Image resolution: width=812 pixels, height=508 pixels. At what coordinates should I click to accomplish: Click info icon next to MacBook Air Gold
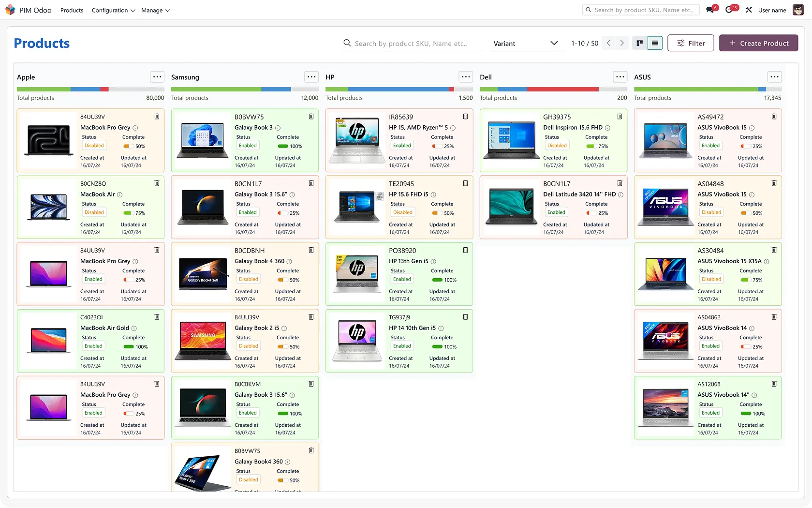[x=134, y=329]
